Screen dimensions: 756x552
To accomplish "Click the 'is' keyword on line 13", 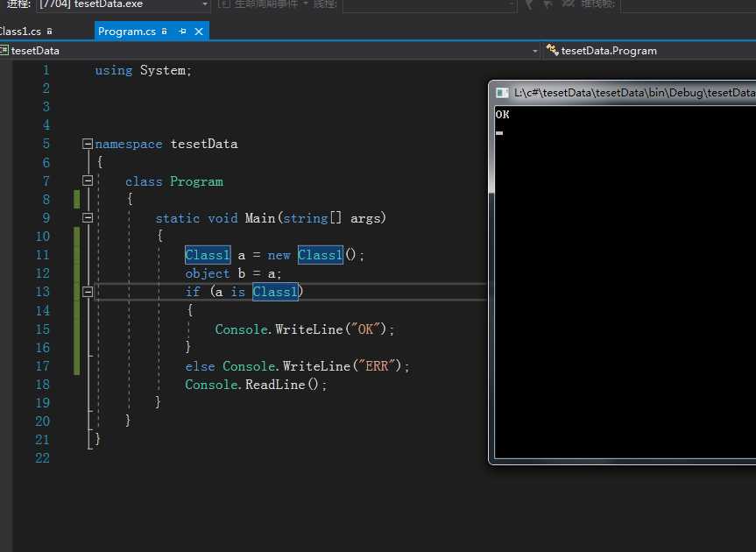I will tap(237, 292).
